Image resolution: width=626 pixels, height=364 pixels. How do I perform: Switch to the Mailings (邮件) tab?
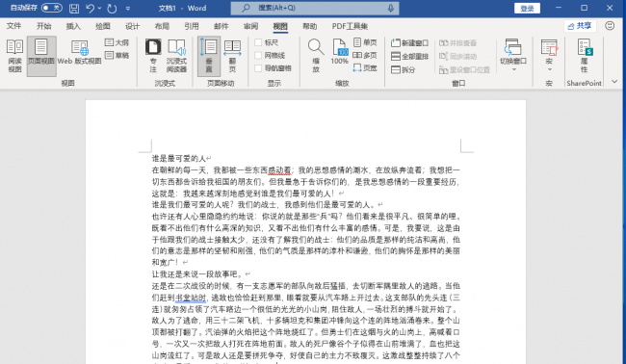(221, 26)
